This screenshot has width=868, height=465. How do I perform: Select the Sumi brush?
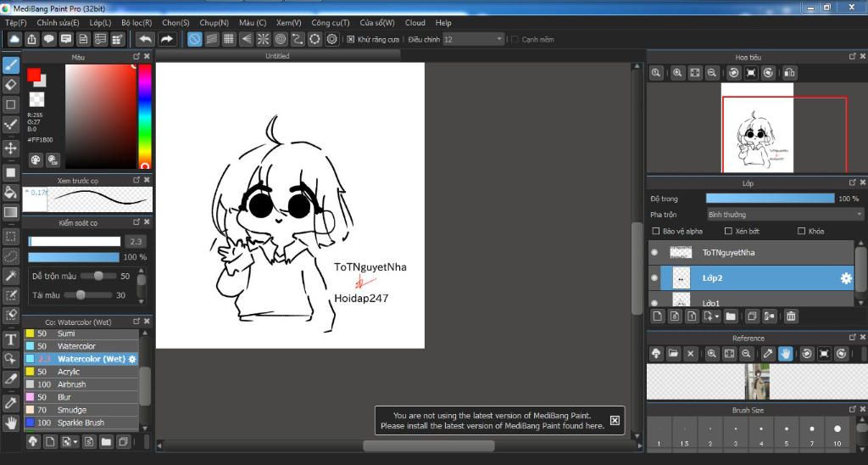(81, 333)
